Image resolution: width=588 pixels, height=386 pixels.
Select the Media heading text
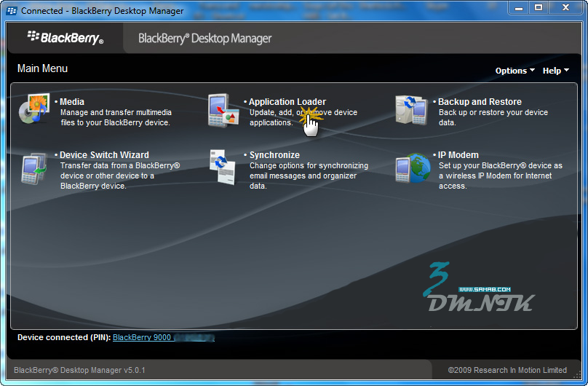point(72,102)
